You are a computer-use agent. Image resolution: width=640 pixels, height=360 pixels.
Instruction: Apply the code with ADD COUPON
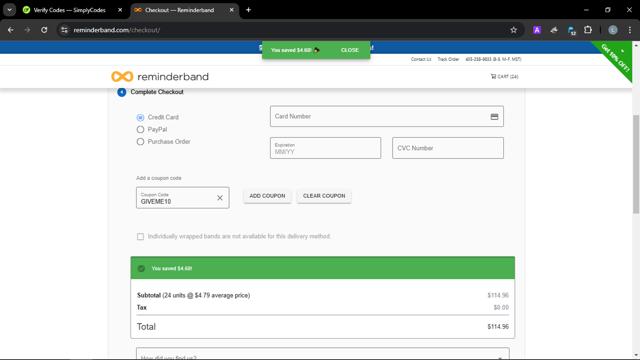click(x=267, y=196)
